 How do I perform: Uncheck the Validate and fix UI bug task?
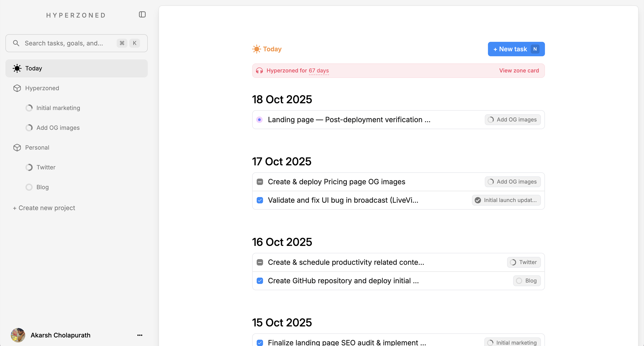click(x=260, y=200)
